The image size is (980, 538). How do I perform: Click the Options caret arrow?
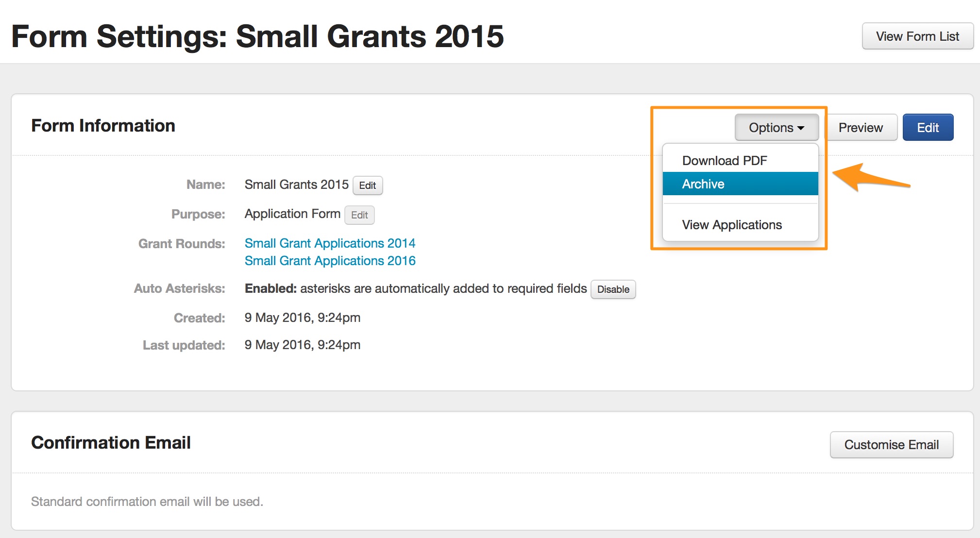(801, 128)
